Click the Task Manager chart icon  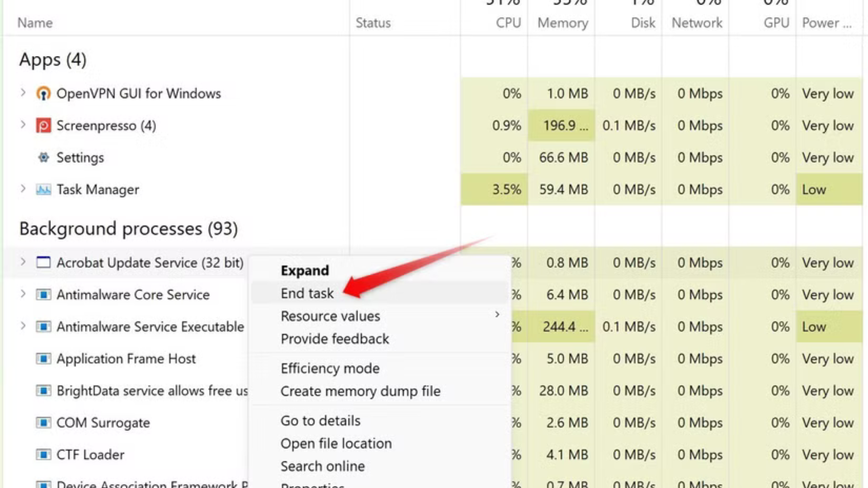click(x=43, y=190)
